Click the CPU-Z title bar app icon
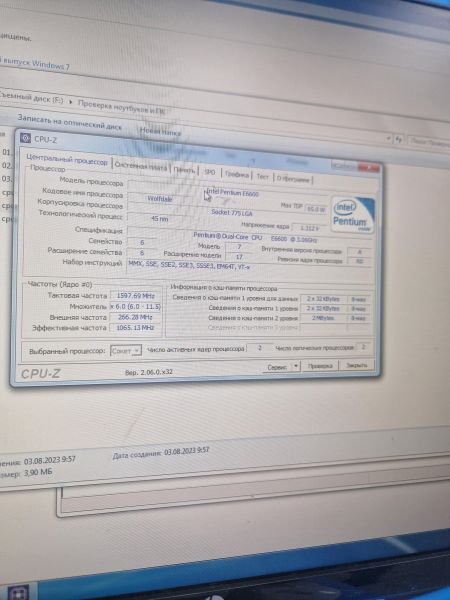 25,138
